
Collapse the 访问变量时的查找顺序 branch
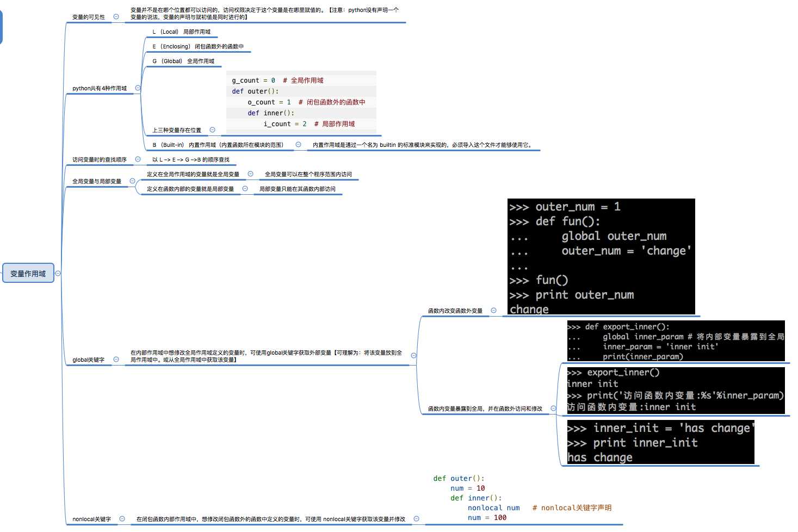(x=138, y=159)
